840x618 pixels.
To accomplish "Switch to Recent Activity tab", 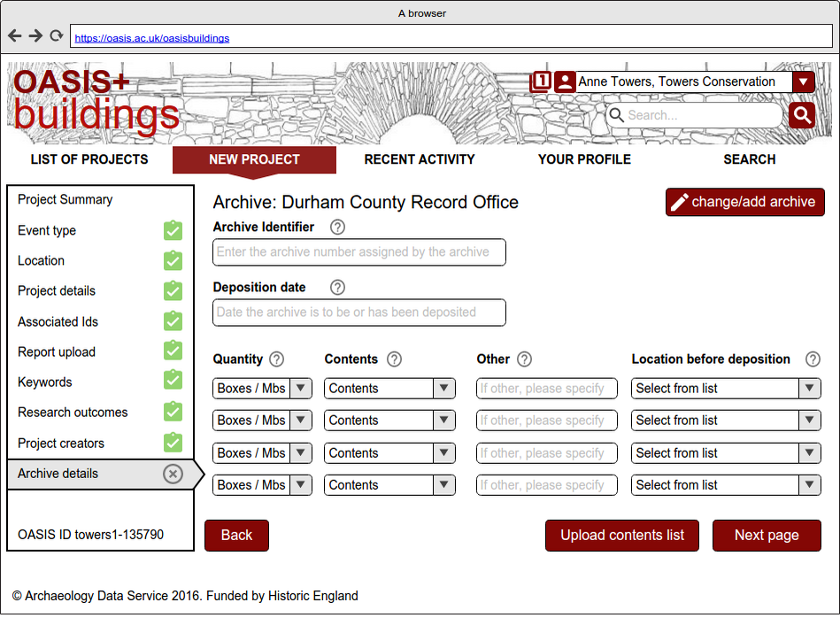I will 420,159.
